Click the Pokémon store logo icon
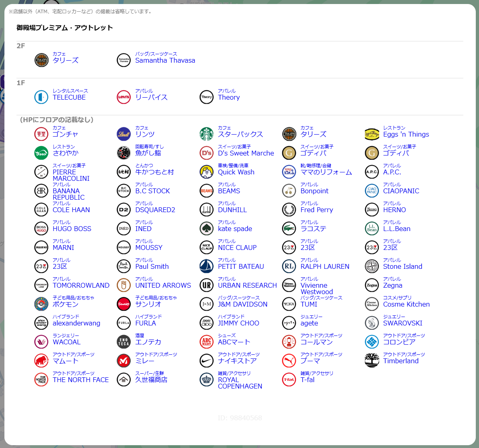The image size is (479, 448). (x=41, y=304)
